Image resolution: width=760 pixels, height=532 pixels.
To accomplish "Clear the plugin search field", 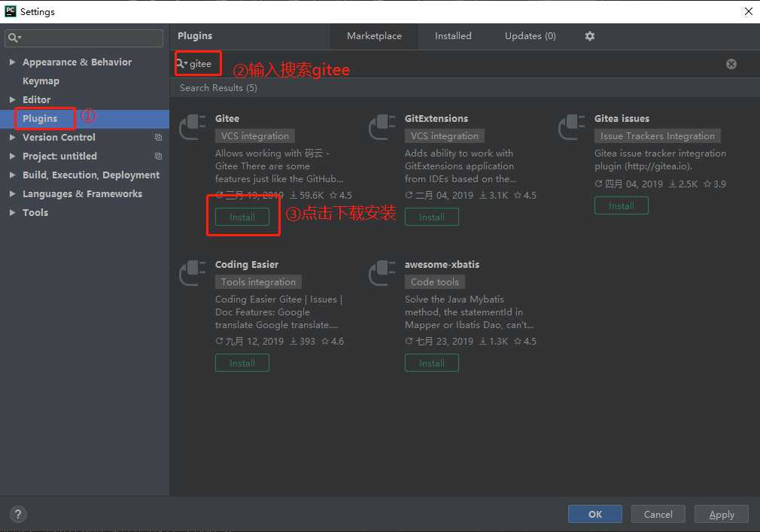I will point(731,64).
